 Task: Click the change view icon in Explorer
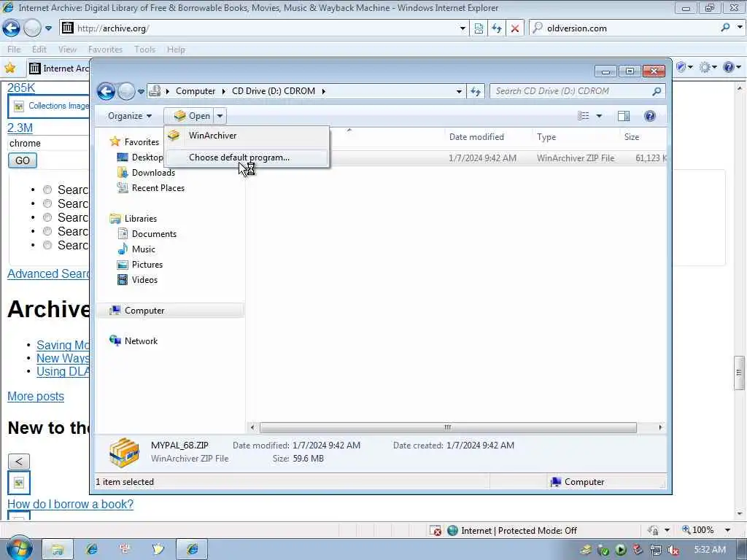584,116
